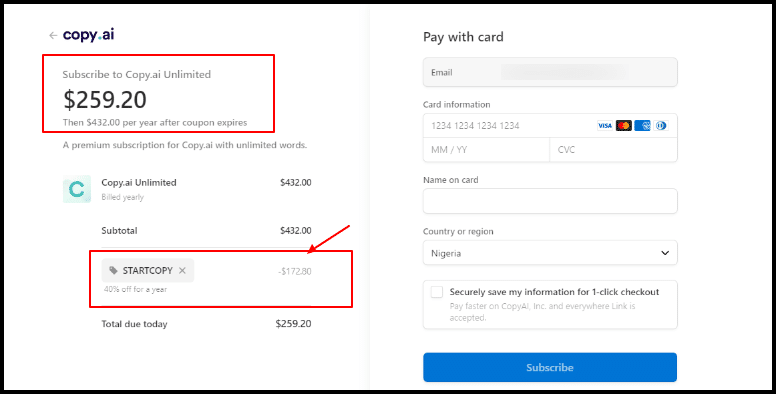Click the back arrow beside copy.ai logo
The height and width of the screenshot is (394, 776).
click(53, 36)
